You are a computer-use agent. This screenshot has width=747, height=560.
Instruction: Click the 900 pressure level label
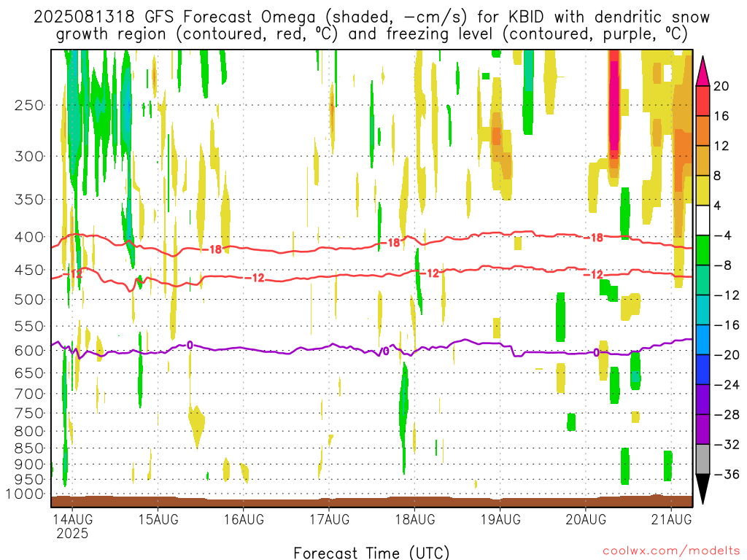pyautogui.click(x=29, y=464)
